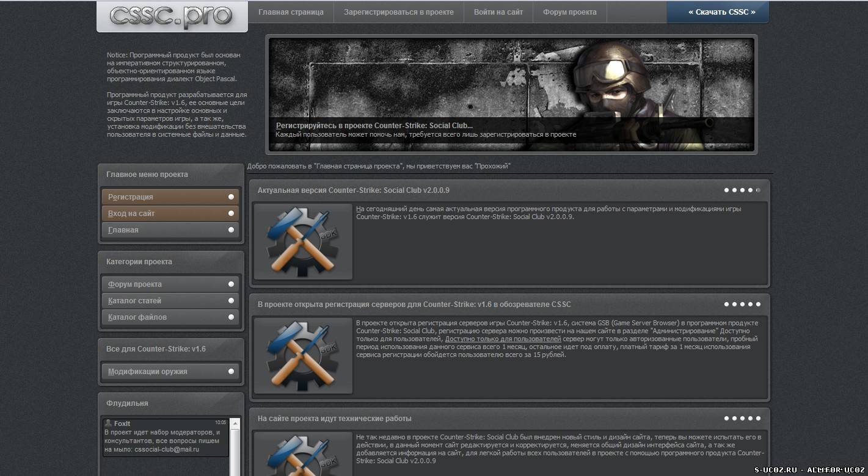868x476 pixels.
Task: Open the Главная страница nav item
Action: coord(291,12)
